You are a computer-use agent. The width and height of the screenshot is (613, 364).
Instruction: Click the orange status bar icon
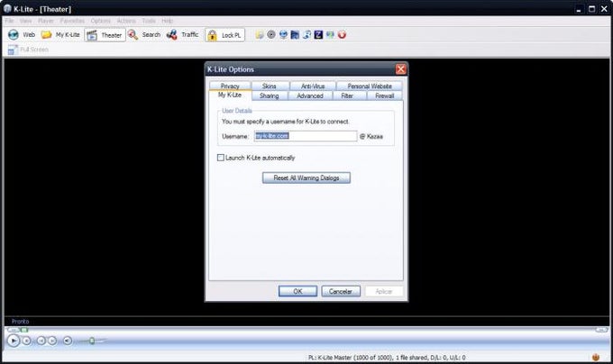coord(595,357)
